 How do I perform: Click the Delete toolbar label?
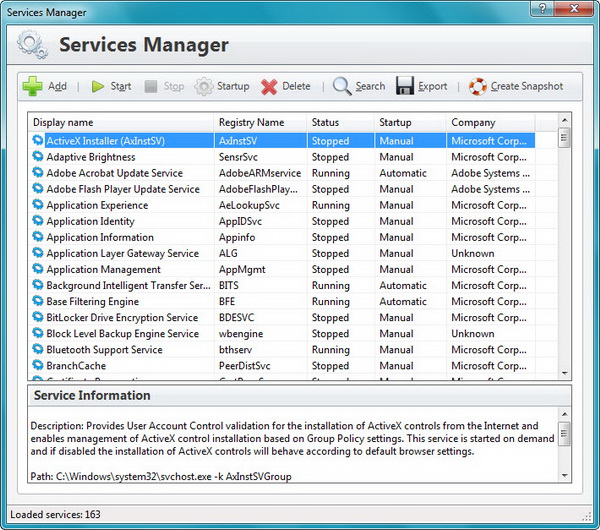point(296,86)
